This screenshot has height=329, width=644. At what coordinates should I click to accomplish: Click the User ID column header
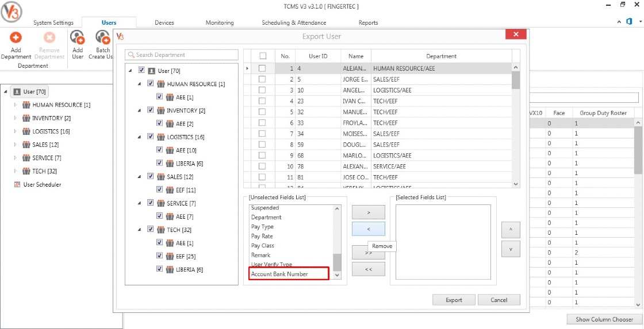[x=318, y=56]
